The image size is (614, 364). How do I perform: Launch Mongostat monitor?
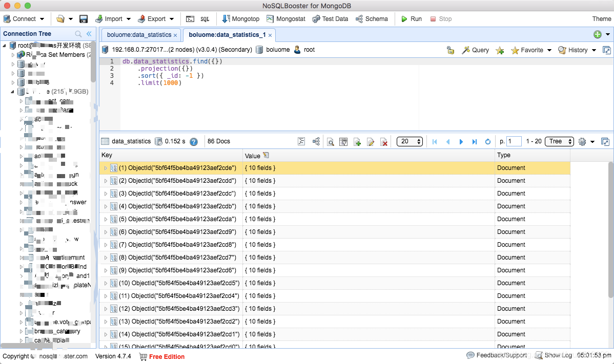point(286,19)
